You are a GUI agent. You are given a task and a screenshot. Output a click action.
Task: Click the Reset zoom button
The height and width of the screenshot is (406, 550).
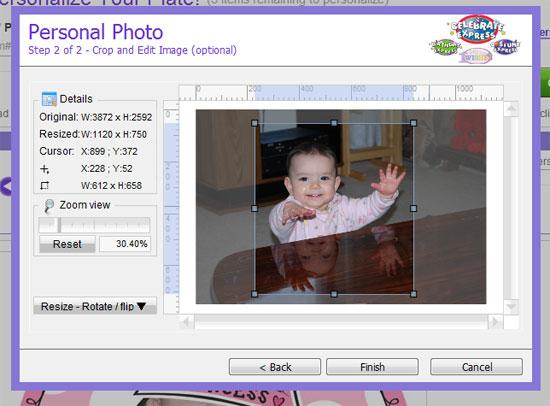tap(67, 244)
